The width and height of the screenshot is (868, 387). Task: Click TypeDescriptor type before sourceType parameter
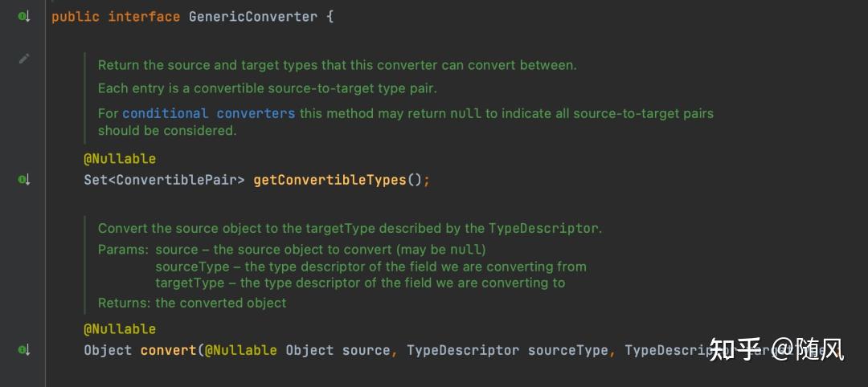pyautogui.click(x=463, y=350)
